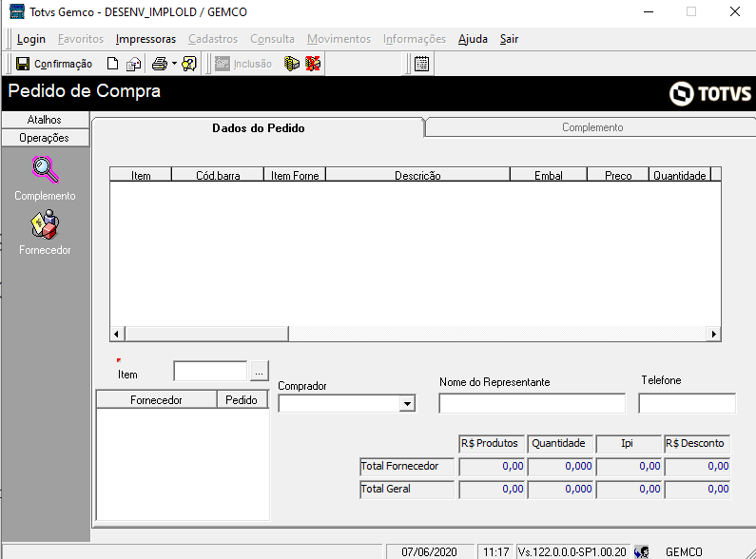The height and width of the screenshot is (559, 756).
Task: Open the Favoritos menu
Action: [81, 39]
